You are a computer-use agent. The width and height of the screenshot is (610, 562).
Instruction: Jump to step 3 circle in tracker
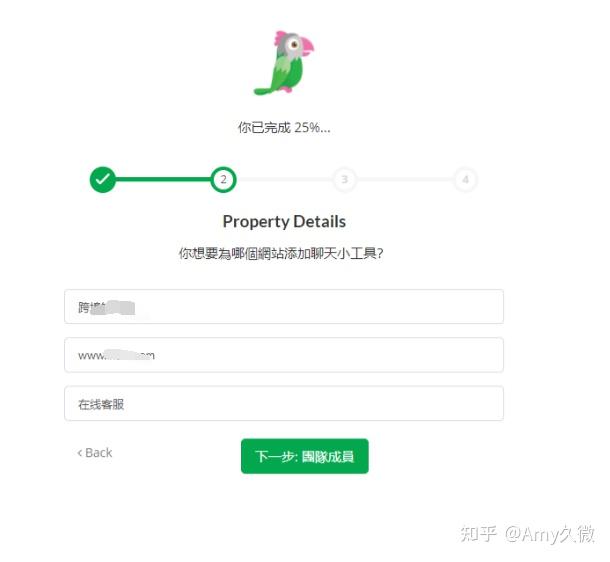(344, 179)
